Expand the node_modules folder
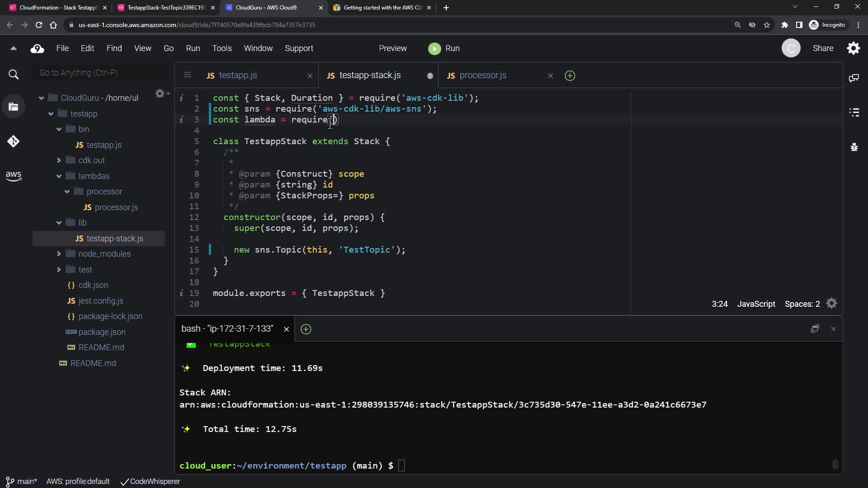The height and width of the screenshot is (488, 868). [x=59, y=254]
